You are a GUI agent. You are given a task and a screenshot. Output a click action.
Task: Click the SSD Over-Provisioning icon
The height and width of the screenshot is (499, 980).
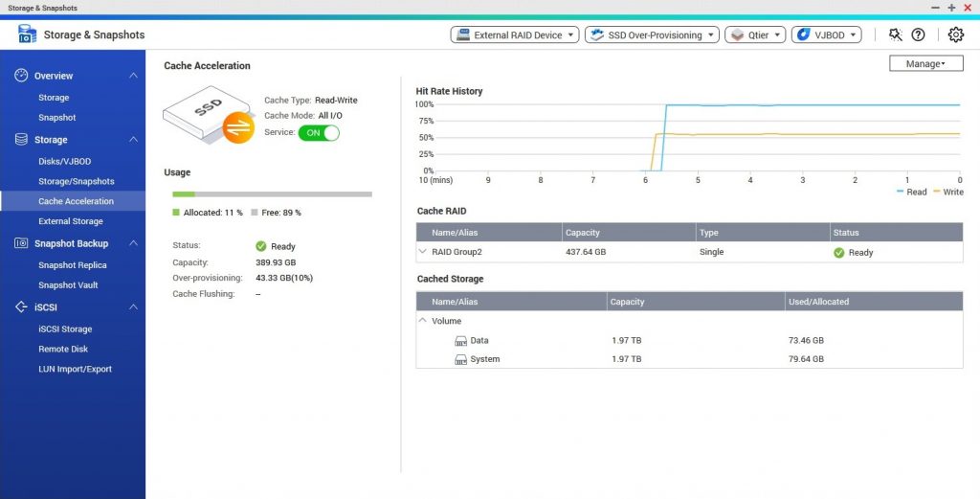597,34
